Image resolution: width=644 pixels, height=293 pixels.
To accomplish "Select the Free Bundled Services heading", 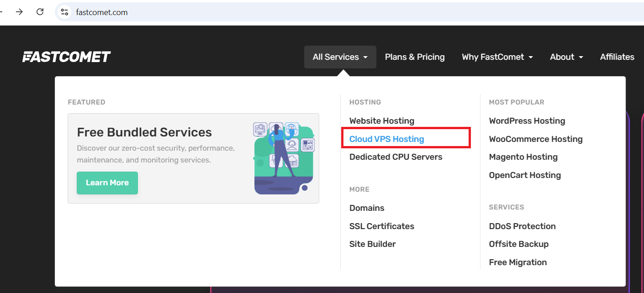I will coord(144,132).
